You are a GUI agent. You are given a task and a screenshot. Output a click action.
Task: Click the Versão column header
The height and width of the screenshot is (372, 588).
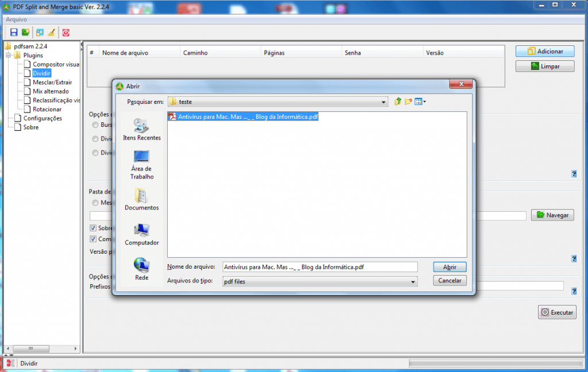coord(463,53)
